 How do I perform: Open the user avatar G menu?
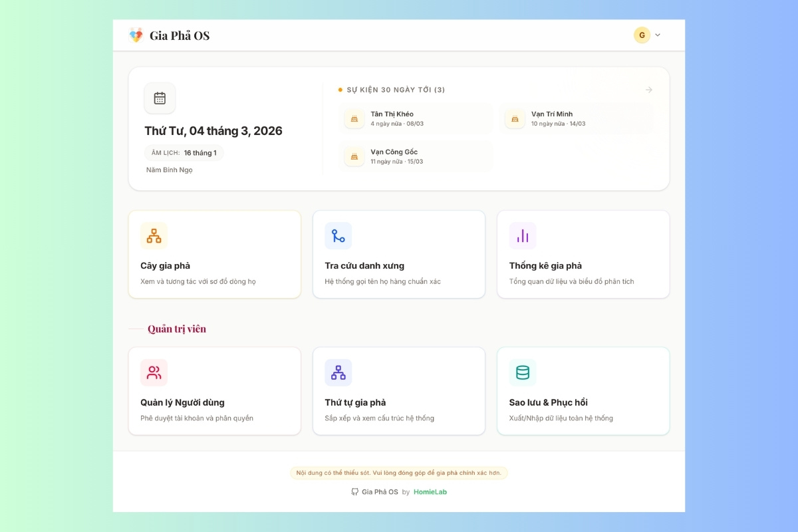642,35
